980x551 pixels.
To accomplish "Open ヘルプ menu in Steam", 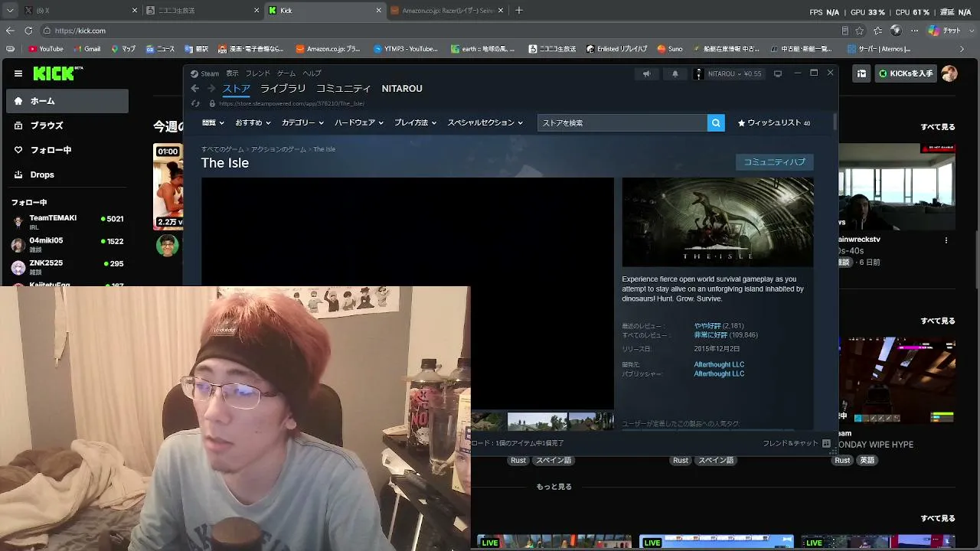I will click(x=312, y=73).
